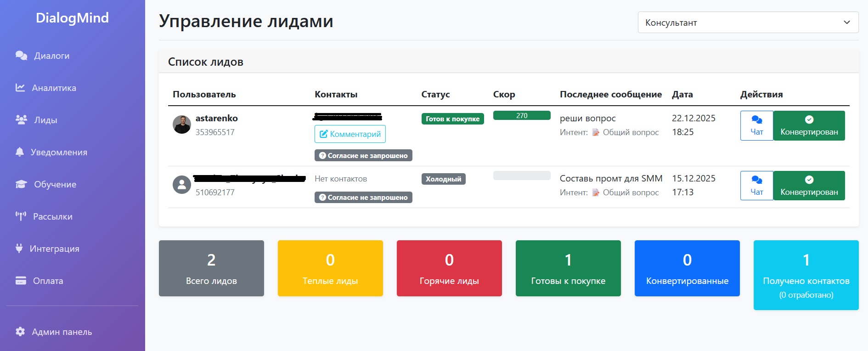Viewport: 868px width, 351px height.
Task: Click the date 22.12.2025
Action: [x=693, y=118]
